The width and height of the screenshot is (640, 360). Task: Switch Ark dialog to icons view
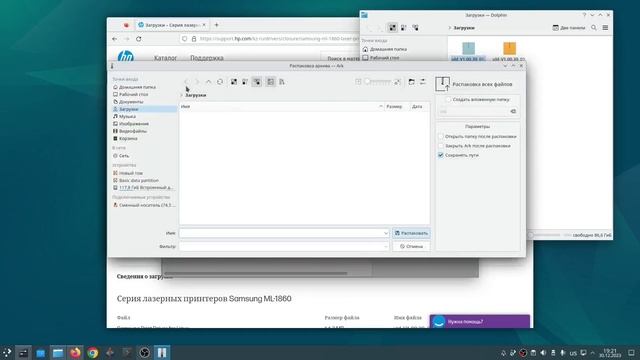(234, 82)
